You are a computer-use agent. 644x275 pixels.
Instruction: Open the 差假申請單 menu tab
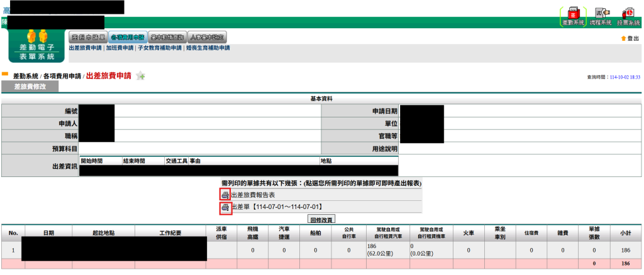pos(87,37)
